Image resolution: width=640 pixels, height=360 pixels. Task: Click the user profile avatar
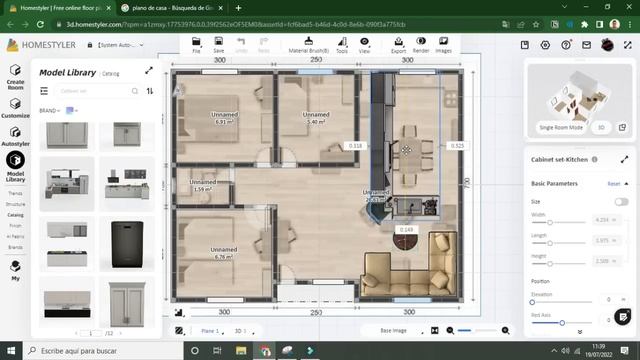click(607, 45)
